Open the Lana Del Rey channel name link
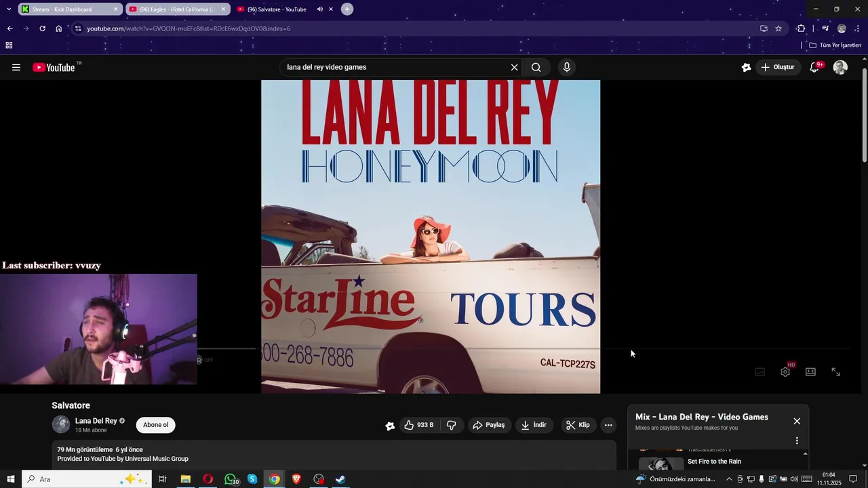This screenshot has width=868, height=488. point(96,421)
